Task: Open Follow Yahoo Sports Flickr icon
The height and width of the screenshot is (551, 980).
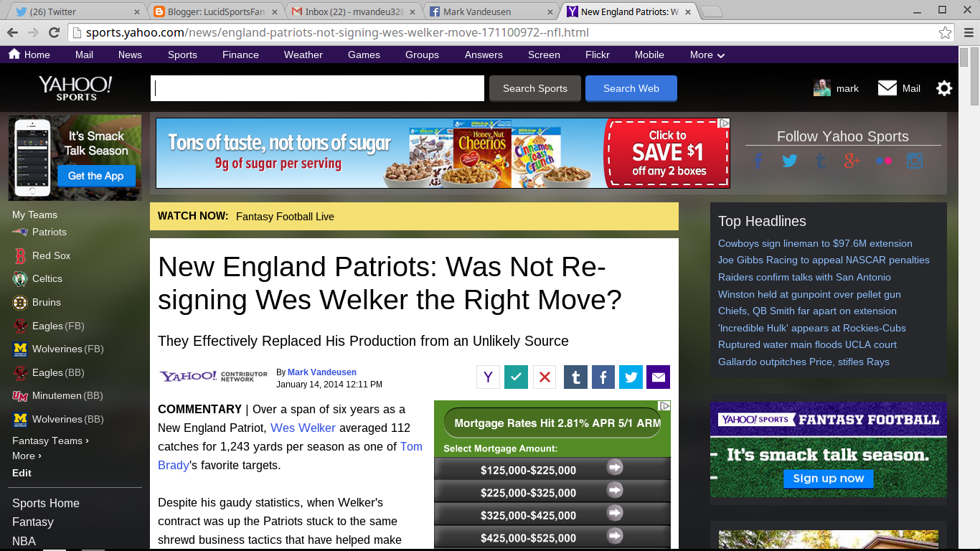Action: click(884, 161)
